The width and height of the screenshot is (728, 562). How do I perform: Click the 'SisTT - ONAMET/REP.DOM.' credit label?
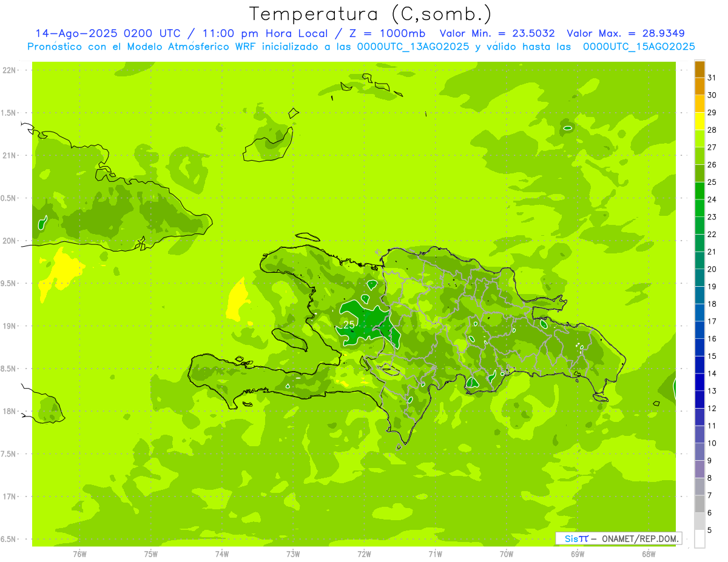pyautogui.click(x=619, y=538)
